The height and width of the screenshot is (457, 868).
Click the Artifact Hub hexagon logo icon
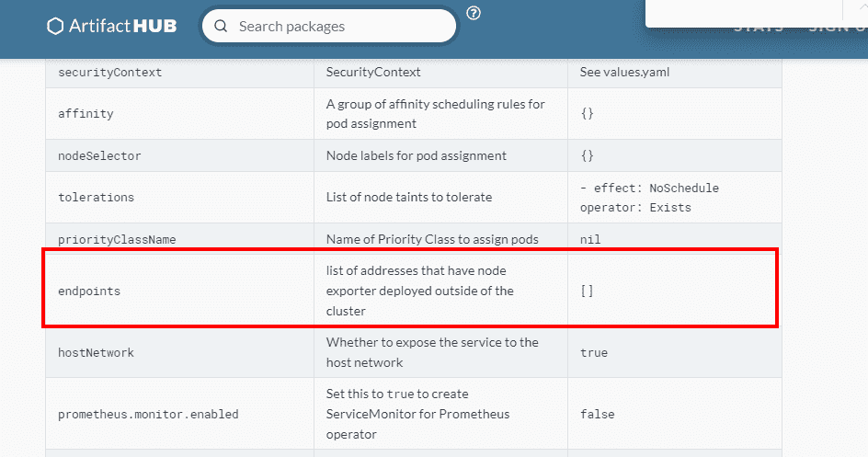coord(55,26)
